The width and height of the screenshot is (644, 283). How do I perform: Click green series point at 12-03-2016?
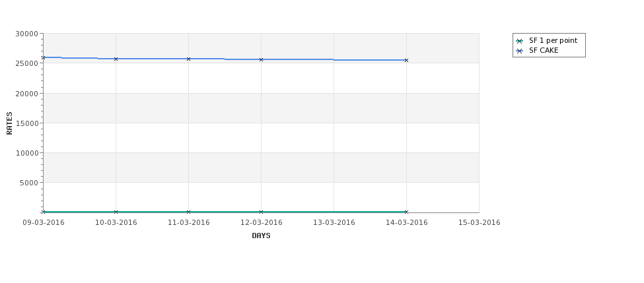pos(261,212)
